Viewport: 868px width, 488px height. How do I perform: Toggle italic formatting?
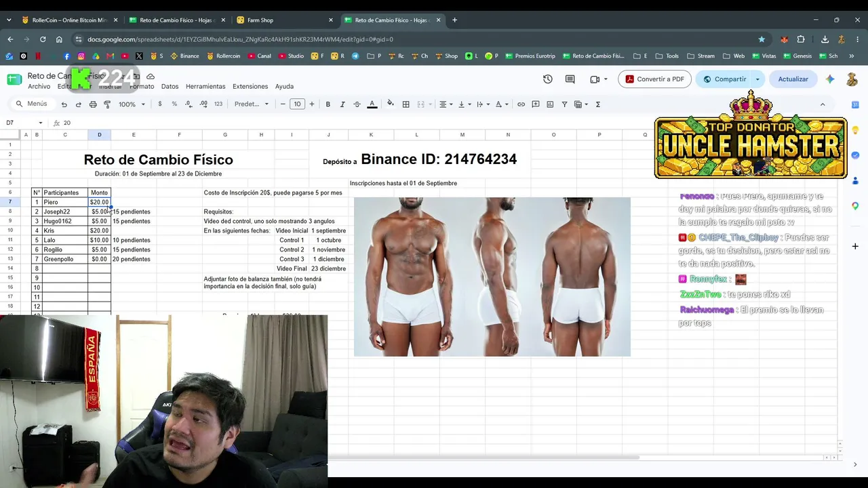342,104
